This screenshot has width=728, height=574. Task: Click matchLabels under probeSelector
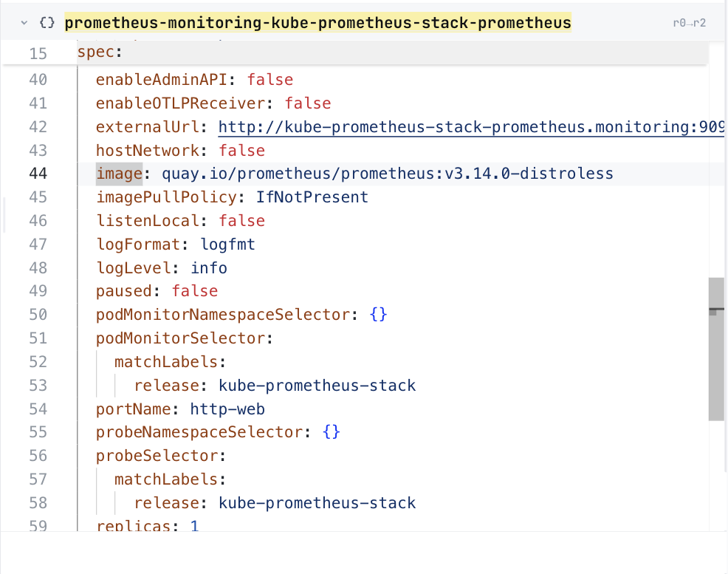166,479
